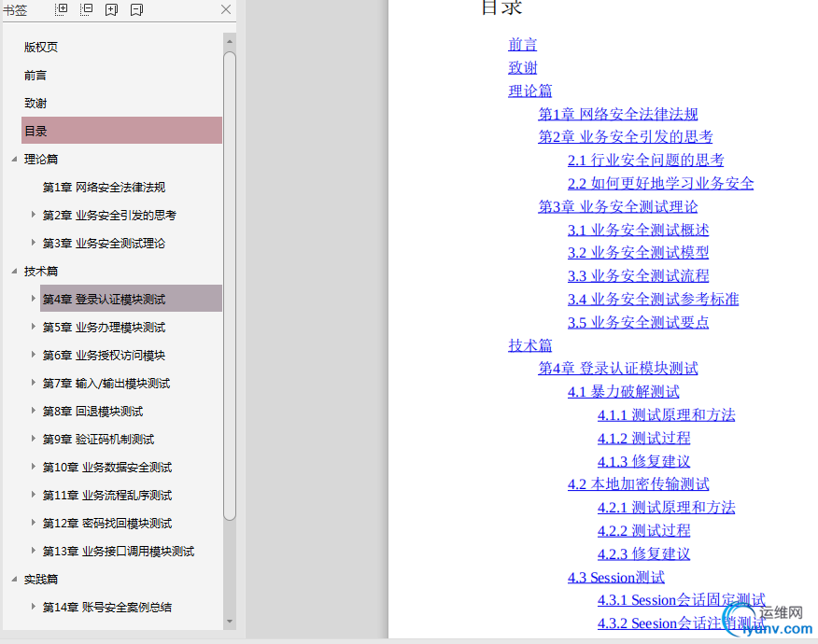Select the 第9章 验证码机制测试 bookmark text

98,440
